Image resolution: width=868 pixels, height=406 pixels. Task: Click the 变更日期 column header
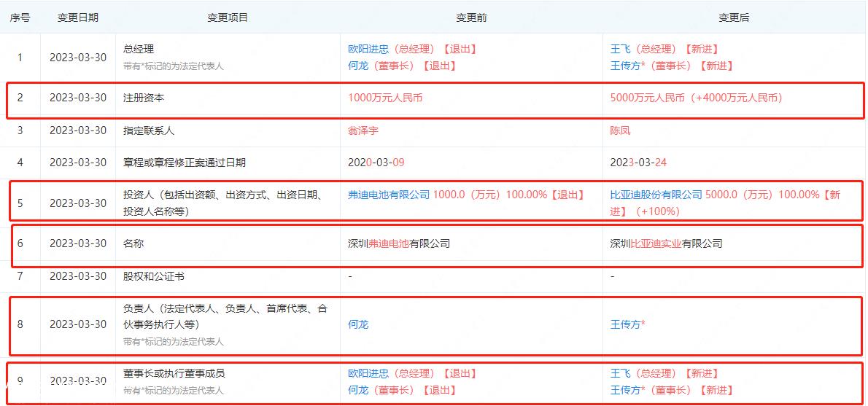click(78, 17)
